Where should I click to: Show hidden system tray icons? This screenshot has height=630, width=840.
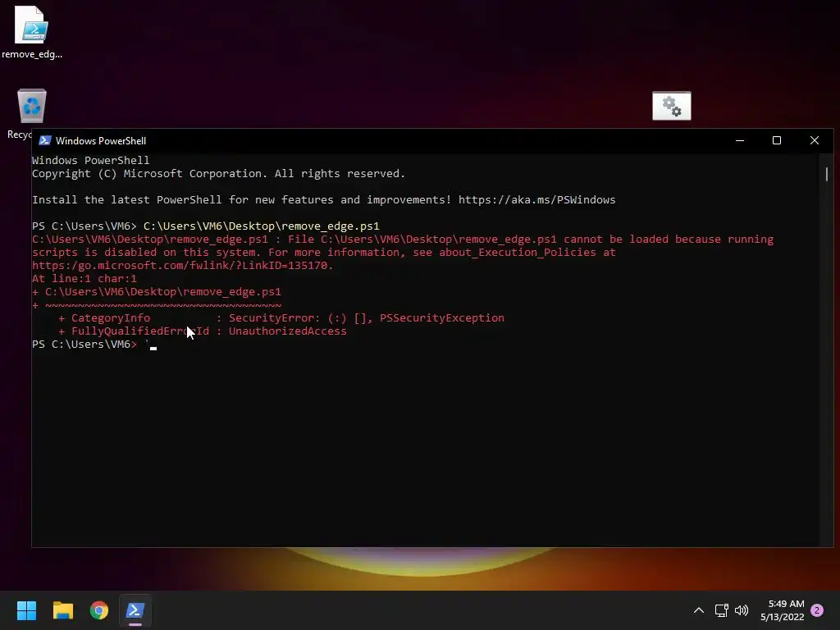tap(699, 610)
